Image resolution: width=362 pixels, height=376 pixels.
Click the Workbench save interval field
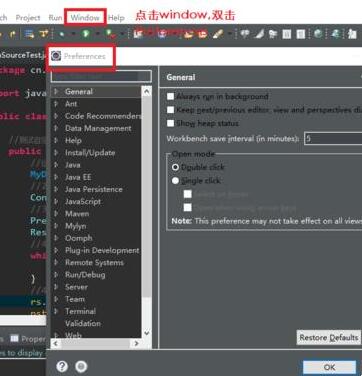click(x=333, y=138)
